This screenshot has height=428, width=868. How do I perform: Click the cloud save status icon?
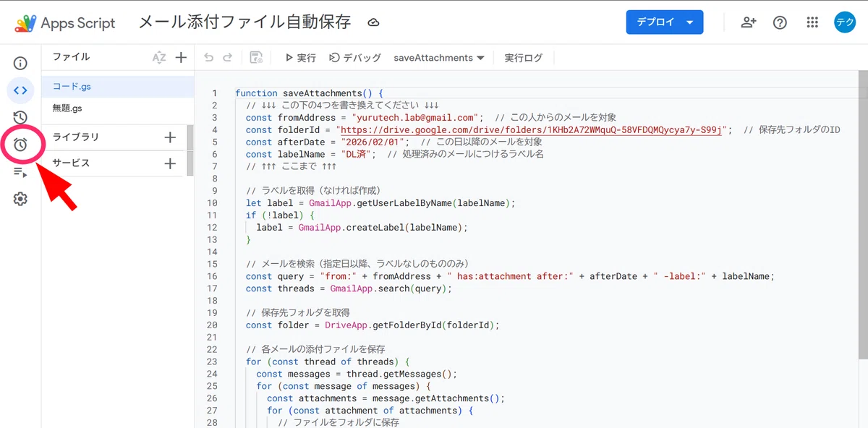(373, 23)
